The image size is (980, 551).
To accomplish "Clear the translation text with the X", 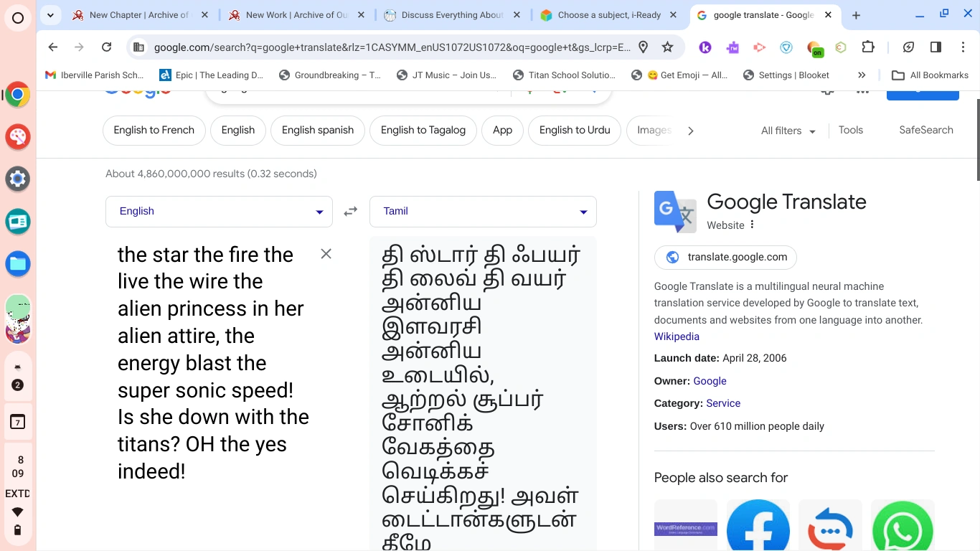I will pos(326,253).
